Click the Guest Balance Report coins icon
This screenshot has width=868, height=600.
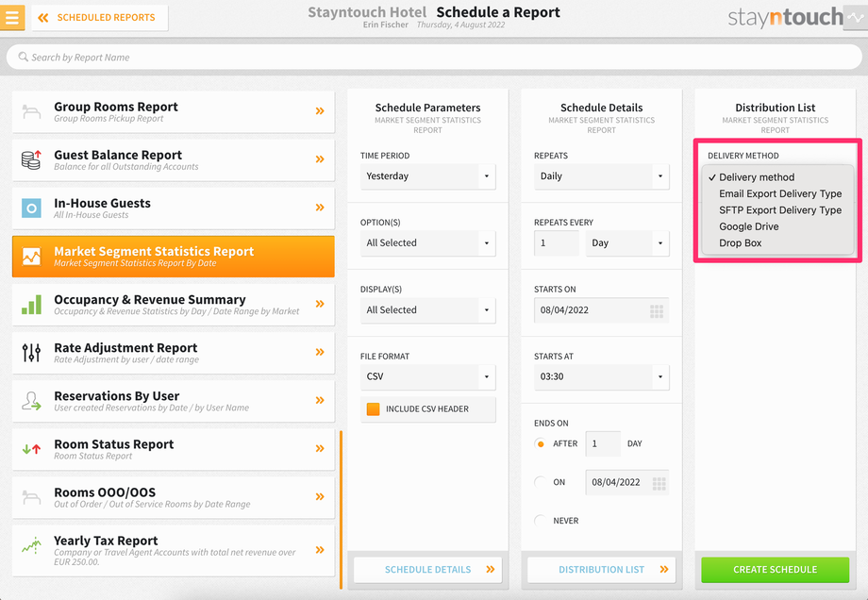point(31,159)
